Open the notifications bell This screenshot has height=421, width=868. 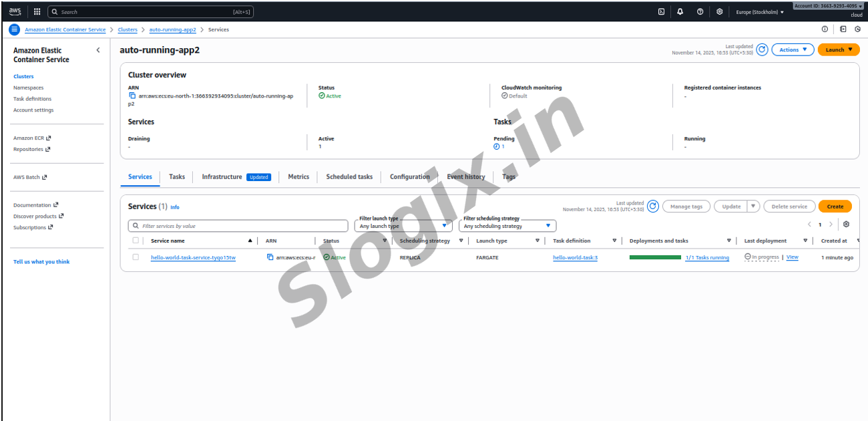click(x=680, y=11)
